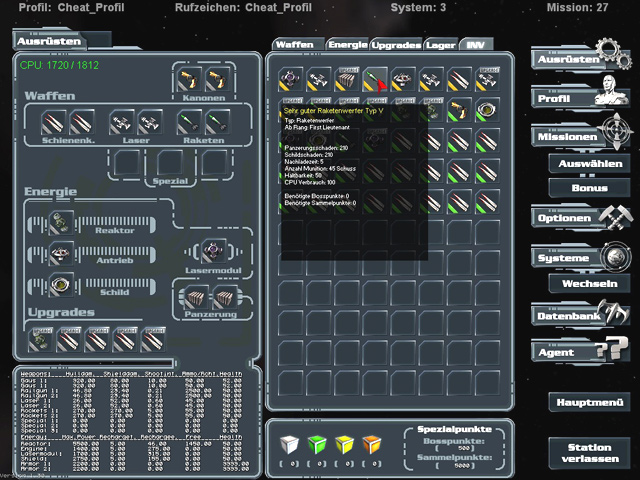Select the second Laser weapon slot

[149, 122]
